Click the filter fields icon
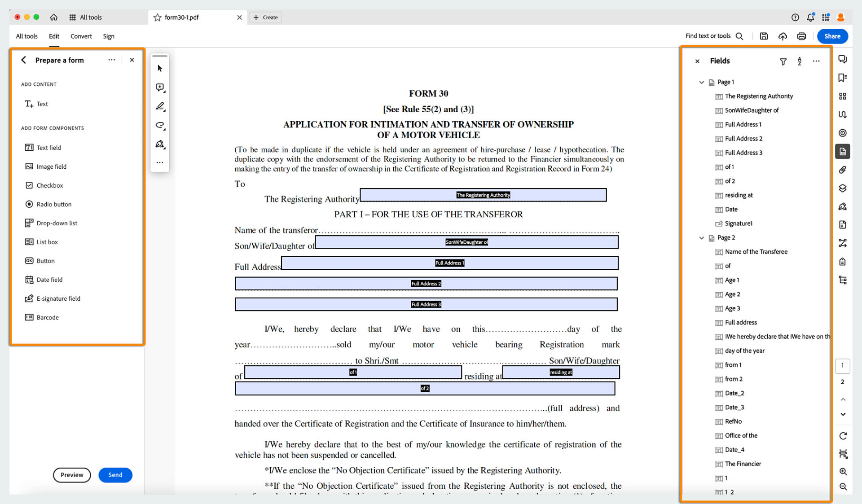The image size is (862, 504). [783, 61]
